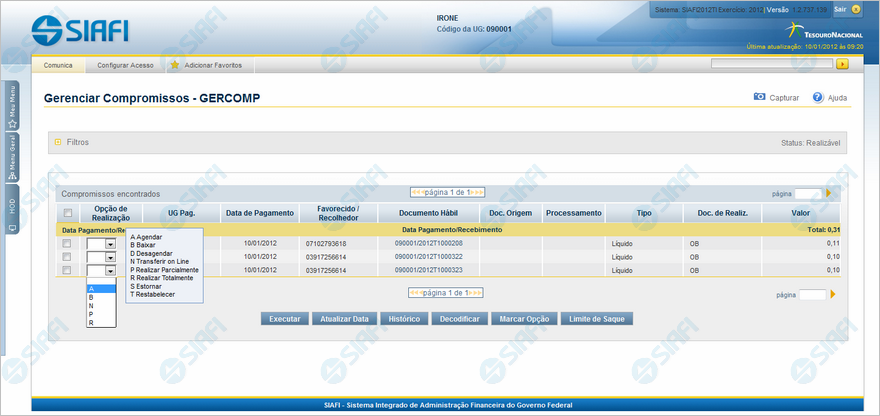Toggle the select-all checkbox in table header

click(x=67, y=213)
